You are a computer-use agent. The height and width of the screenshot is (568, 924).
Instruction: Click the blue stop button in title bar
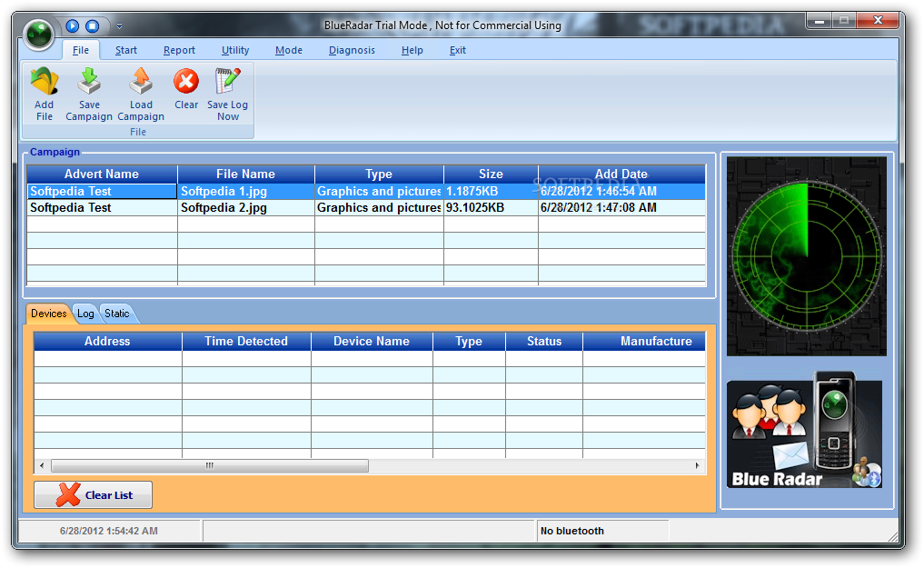(x=93, y=26)
